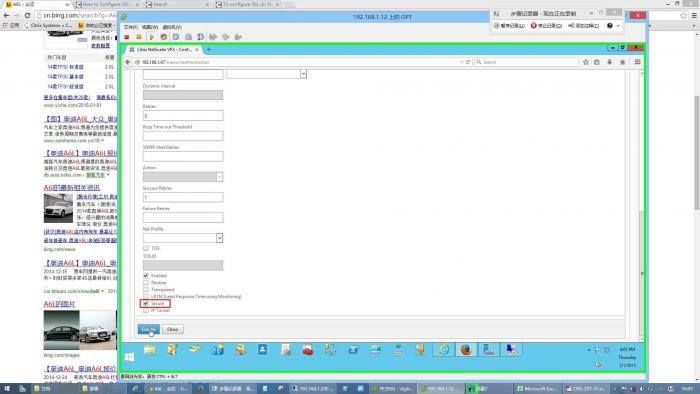Open 视图 menu in VM console
700x394 pixels.
point(150,27)
